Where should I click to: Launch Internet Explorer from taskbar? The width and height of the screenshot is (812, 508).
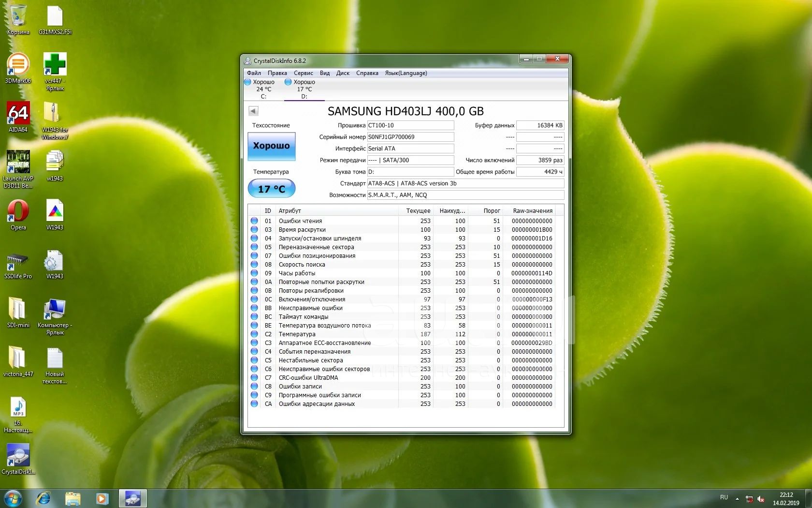pos(43,498)
